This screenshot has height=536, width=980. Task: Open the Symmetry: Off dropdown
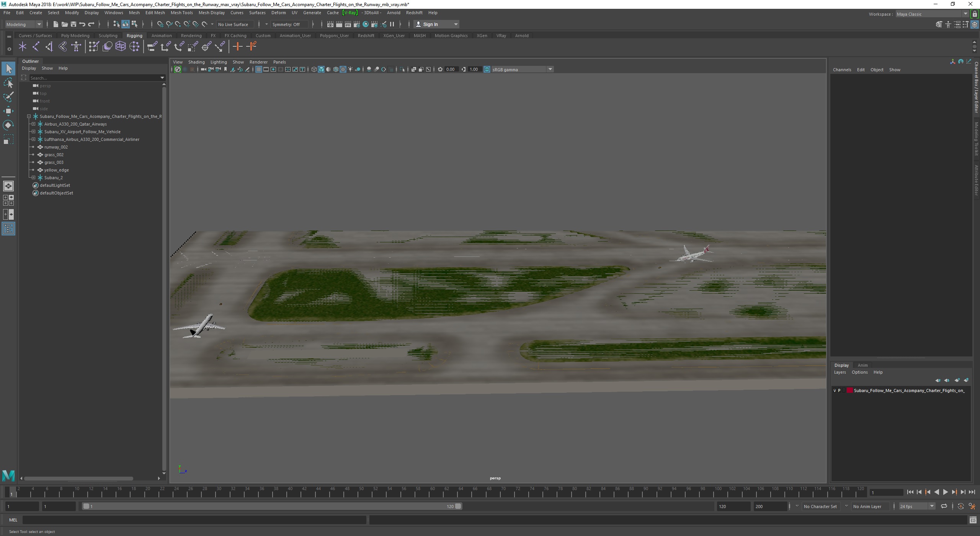[289, 24]
